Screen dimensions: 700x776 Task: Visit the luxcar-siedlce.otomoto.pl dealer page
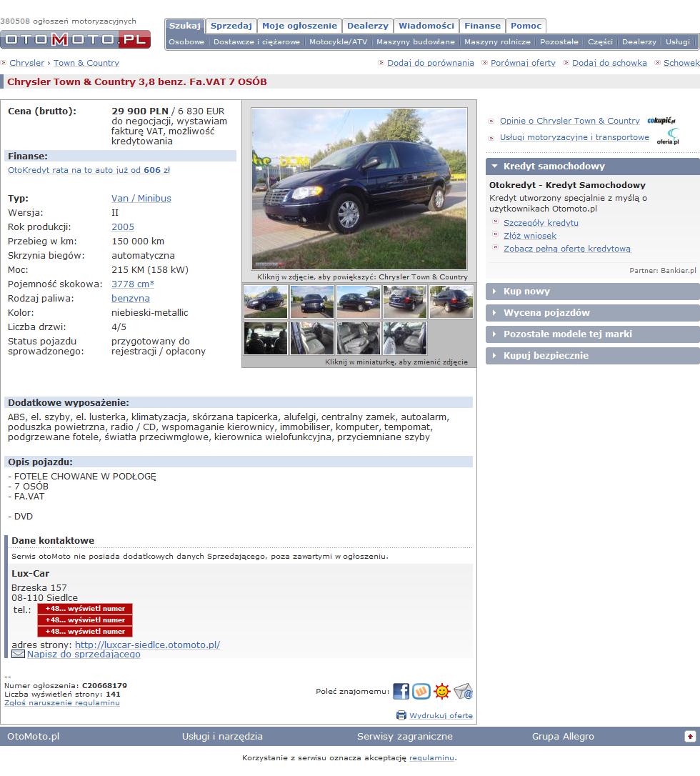click(147, 645)
